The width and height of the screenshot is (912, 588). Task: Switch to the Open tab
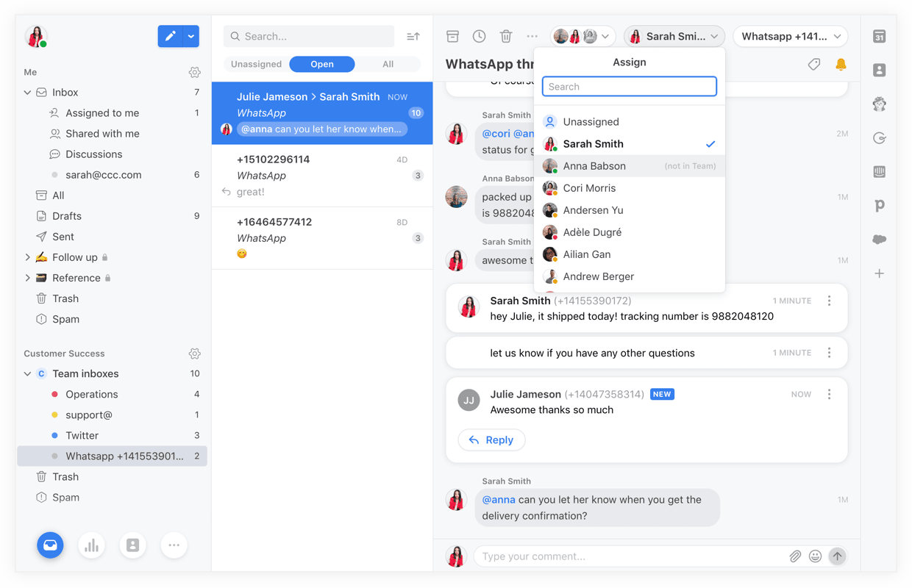(x=322, y=64)
